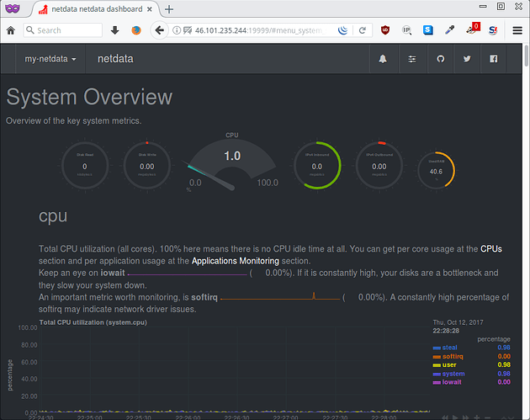Toggle the iowait dimension in chart legend
Screen dimensions: 530x420
(x=452, y=382)
